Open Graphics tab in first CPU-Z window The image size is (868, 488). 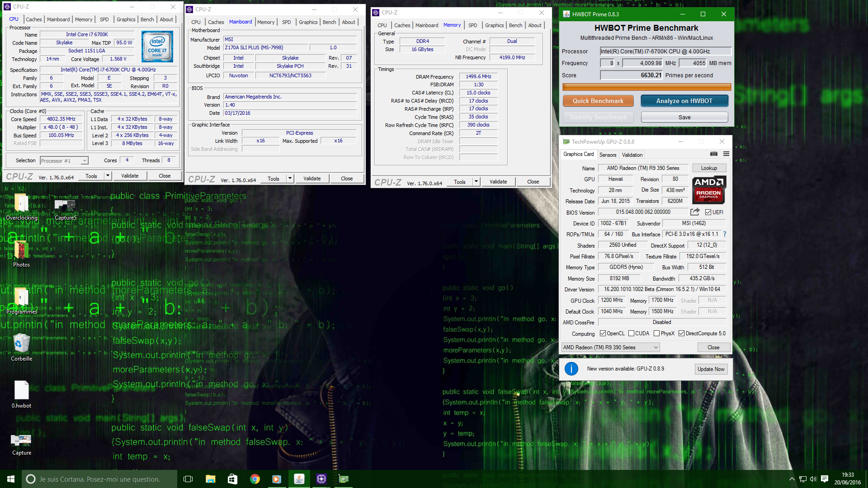pyautogui.click(x=126, y=19)
